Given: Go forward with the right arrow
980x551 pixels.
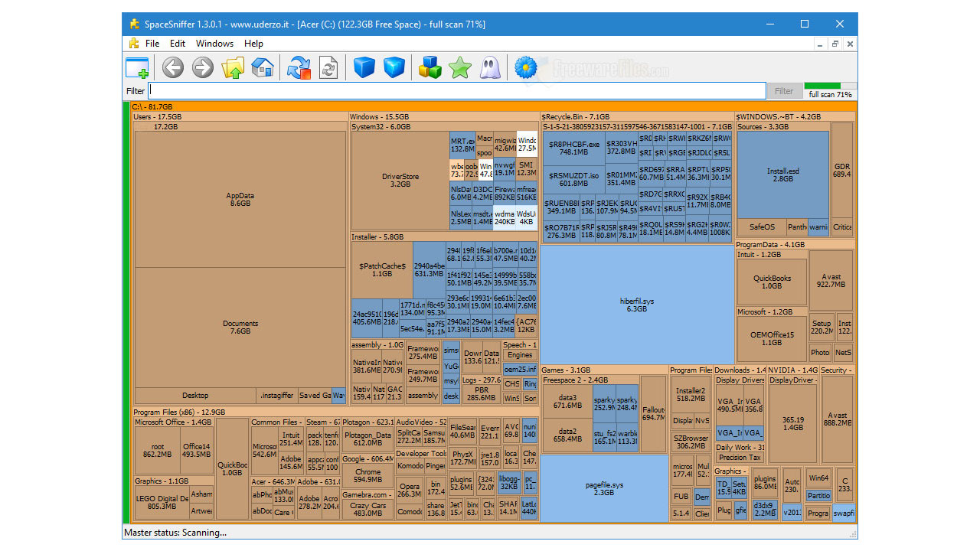Looking at the screenshot, I should [203, 68].
